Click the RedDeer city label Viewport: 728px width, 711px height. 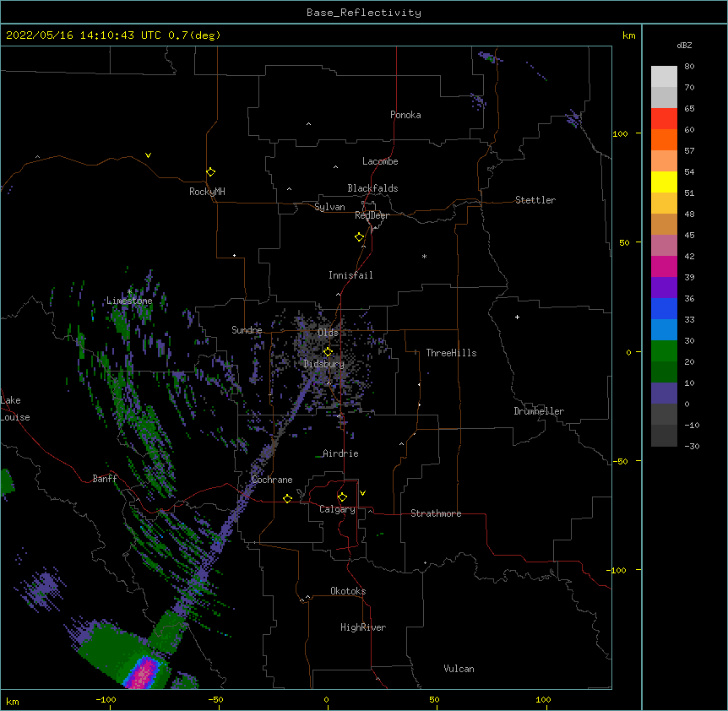pyautogui.click(x=372, y=215)
